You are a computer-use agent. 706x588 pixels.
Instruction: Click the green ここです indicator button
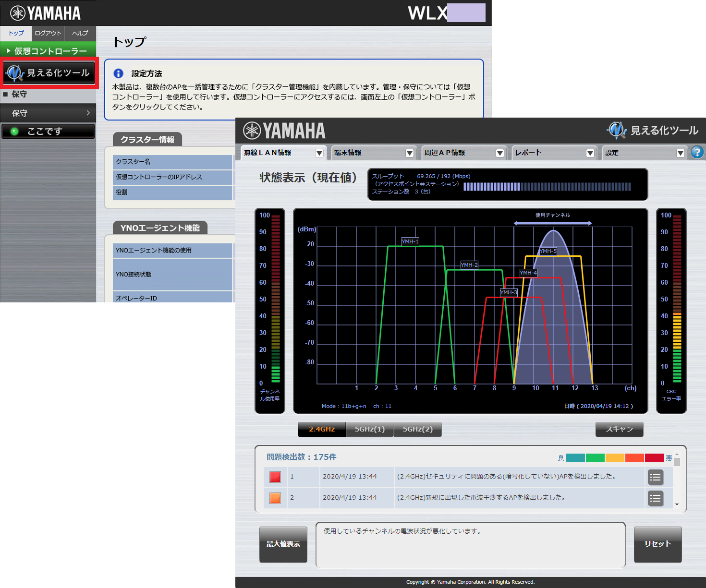[x=48, y=131]
